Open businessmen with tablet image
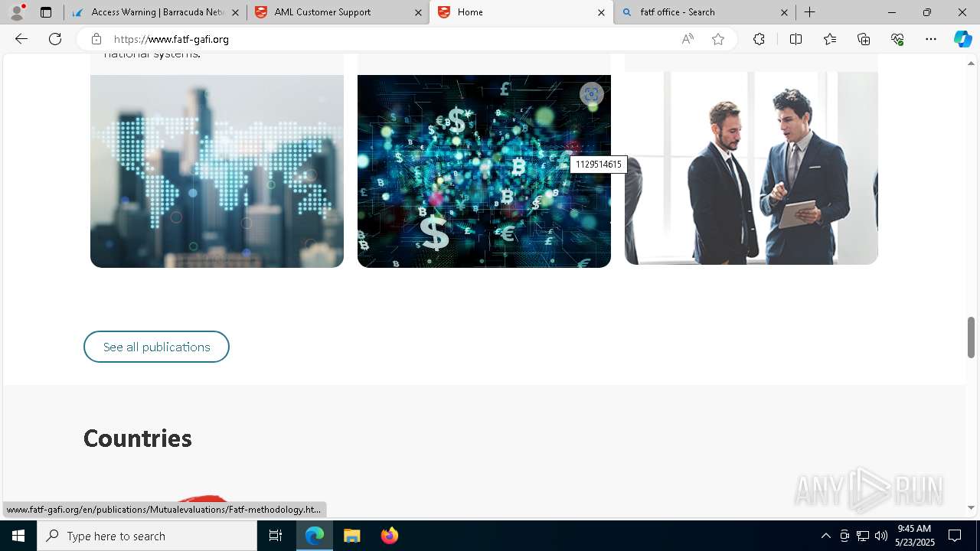980x551 pixels. (x=751, y=168)
